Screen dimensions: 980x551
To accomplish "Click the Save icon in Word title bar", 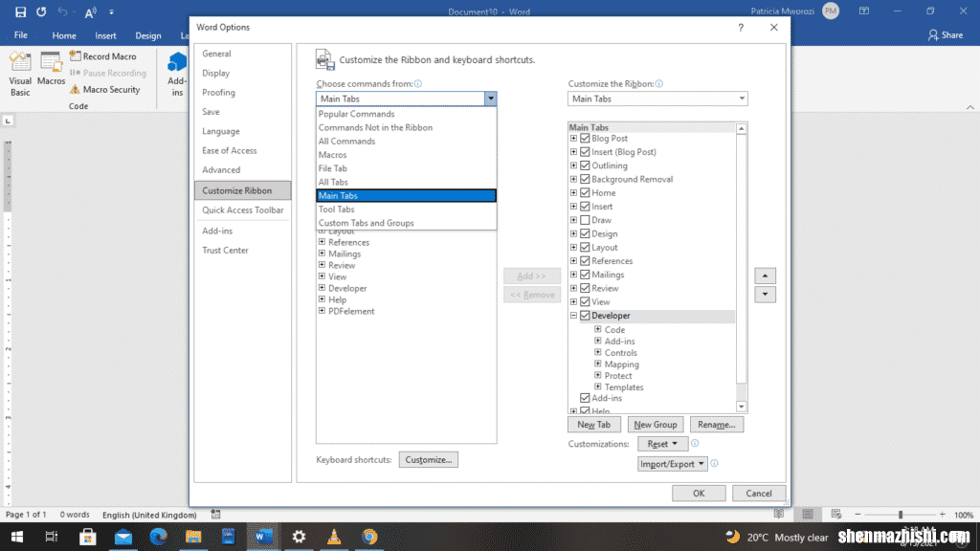I will [21, 11].
